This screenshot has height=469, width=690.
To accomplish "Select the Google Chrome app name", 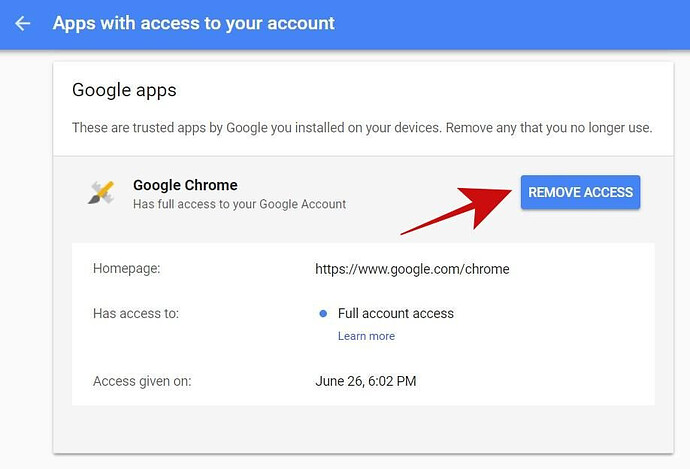I will (185, 185).
